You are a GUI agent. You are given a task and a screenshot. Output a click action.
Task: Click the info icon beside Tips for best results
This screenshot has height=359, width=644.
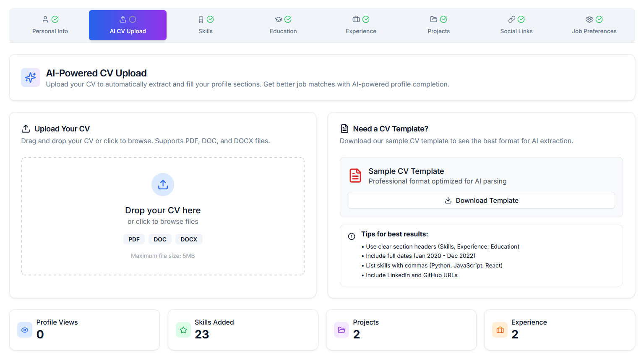(x=352, y=236)
